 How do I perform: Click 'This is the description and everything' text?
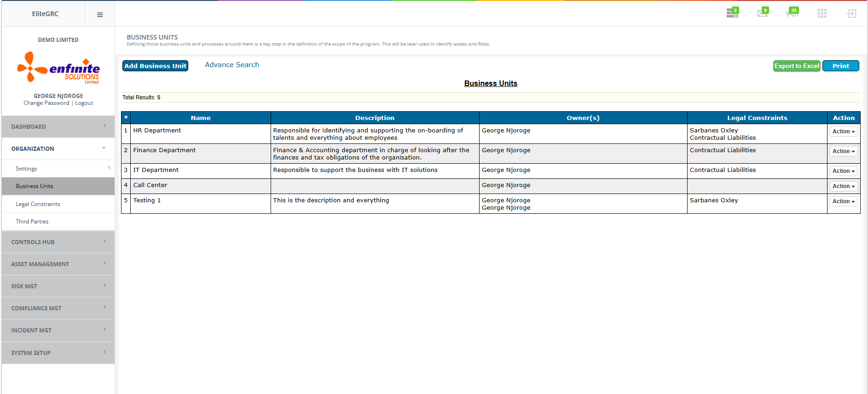pyautogui.click(x=331, y=200)
